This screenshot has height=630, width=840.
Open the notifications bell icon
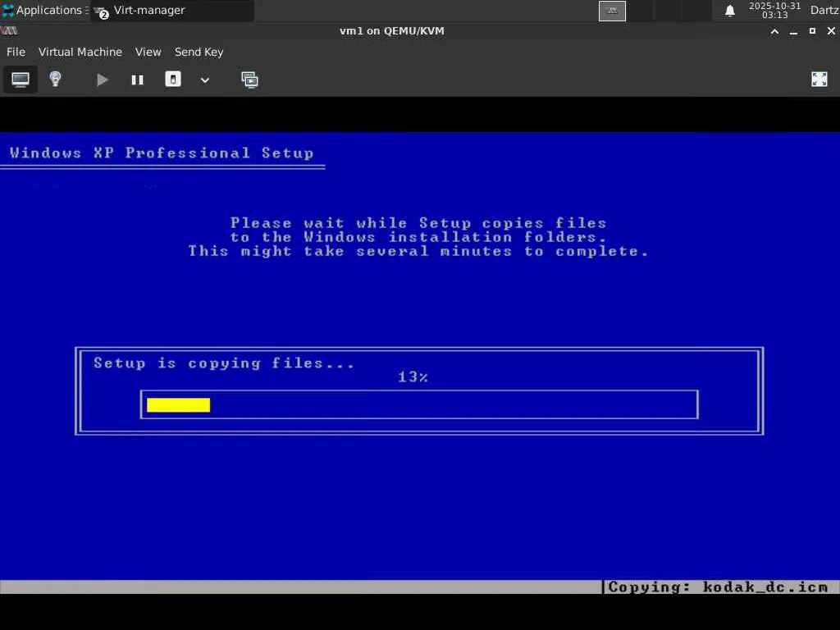click(729, 11)
